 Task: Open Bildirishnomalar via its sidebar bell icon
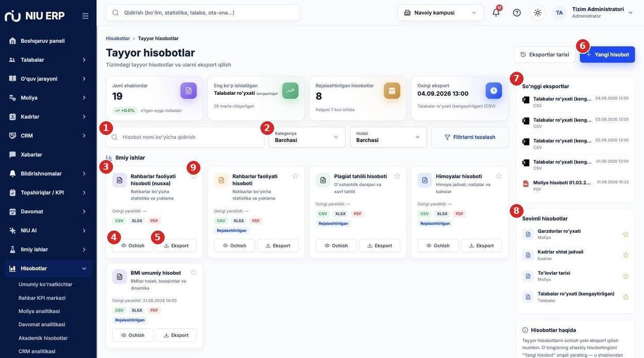[x=12, y=174]
